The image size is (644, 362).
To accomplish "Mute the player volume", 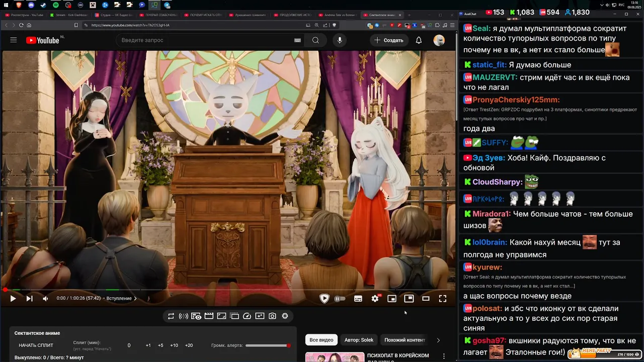I will coord(45,299).
